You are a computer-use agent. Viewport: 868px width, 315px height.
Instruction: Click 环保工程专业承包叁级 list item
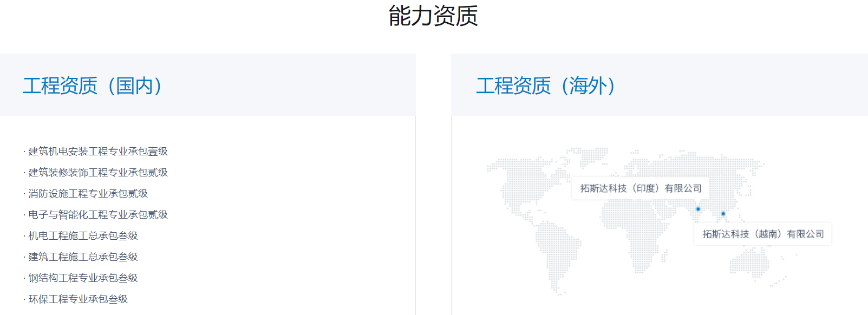point(76,299)
